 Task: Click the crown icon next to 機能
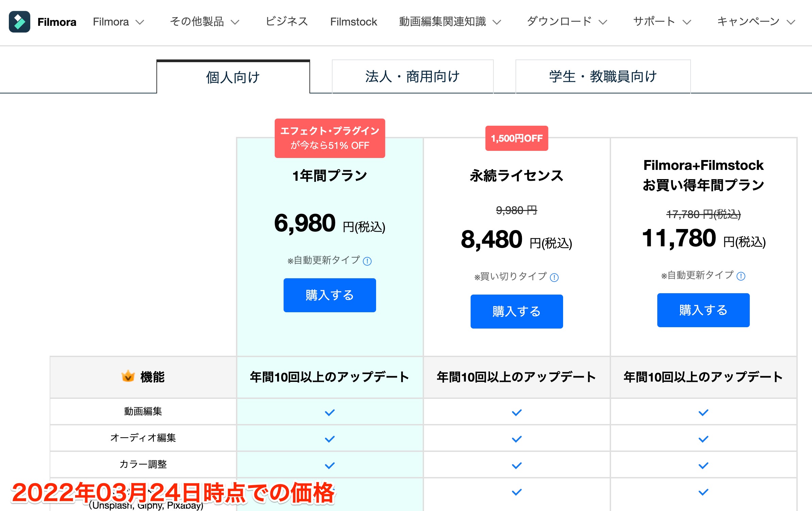(128, 376)
